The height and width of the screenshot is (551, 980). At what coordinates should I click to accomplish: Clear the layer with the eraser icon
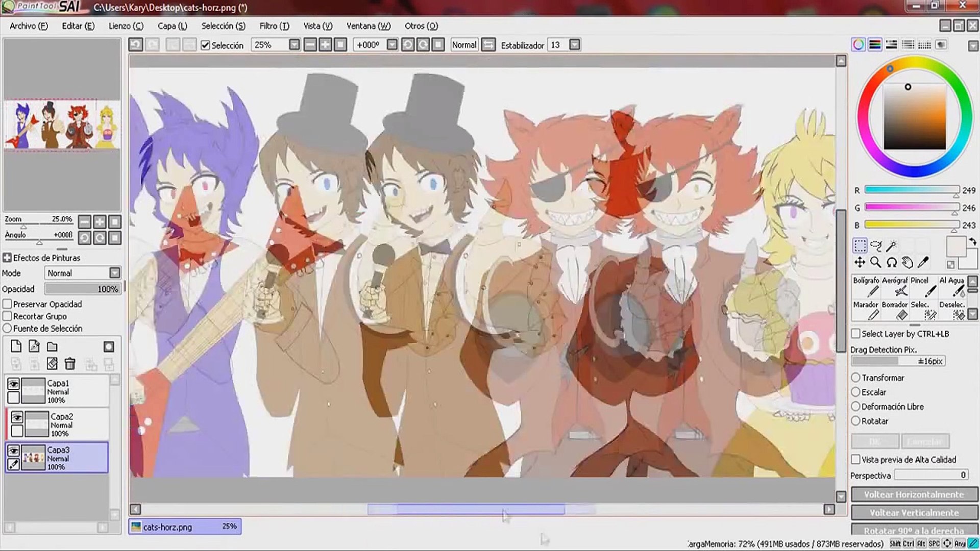(52, 364)
